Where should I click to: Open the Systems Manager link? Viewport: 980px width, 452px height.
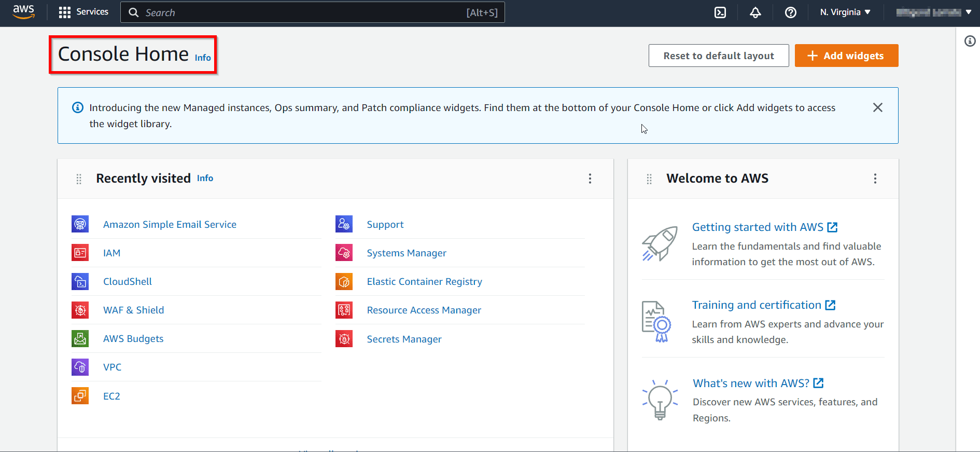[407, 253]
